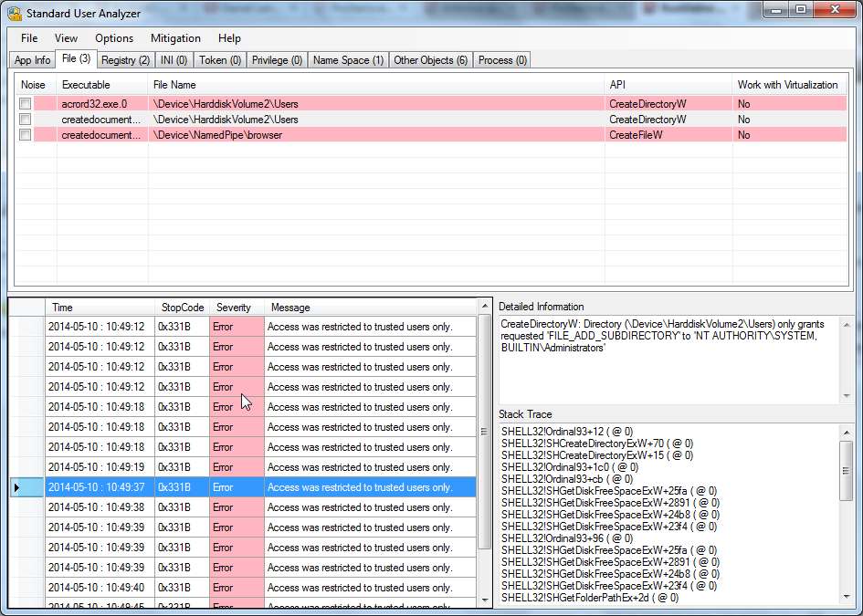Tick the Noise checkbox for acrord32.exe.0 row
This screenshot has height=616, width=863.
26,103
